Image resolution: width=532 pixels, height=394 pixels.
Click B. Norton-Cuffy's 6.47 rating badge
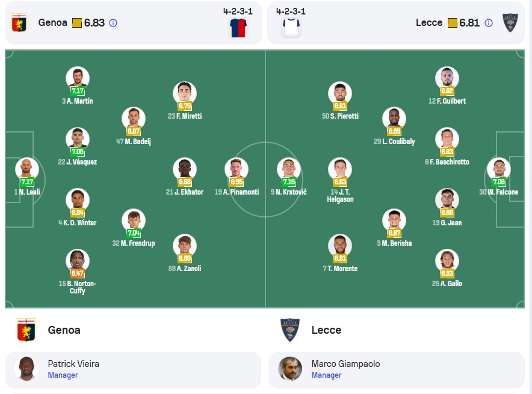tap(78, 274)
